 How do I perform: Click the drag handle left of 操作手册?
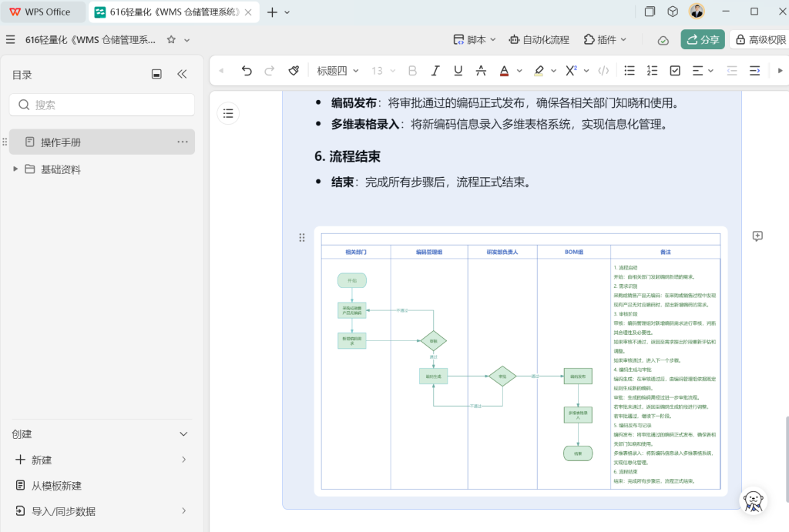pyautogui.click(x=5, y=142)
